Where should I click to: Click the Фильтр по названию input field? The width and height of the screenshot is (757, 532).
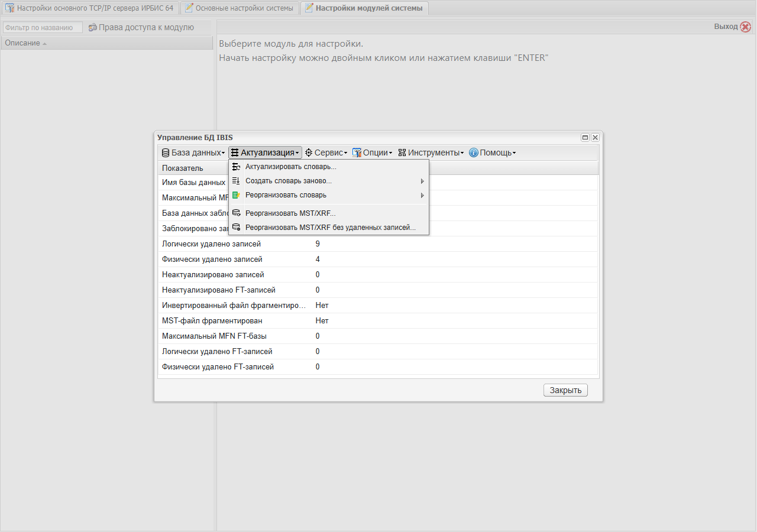point(43,27)
